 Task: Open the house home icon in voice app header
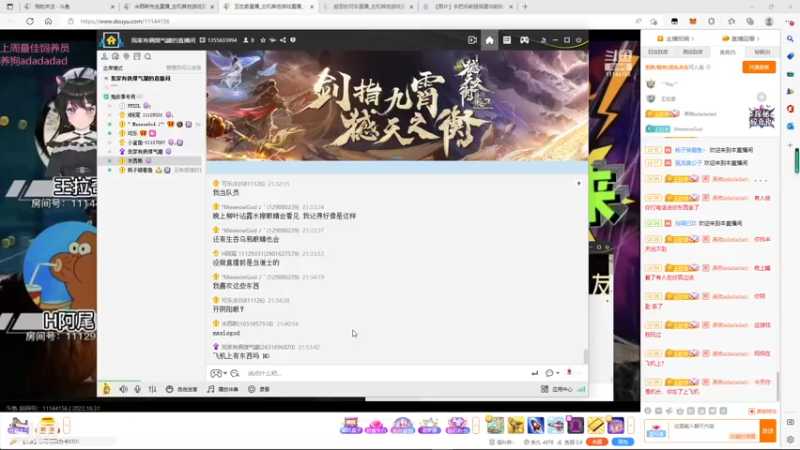tap(111, 40)
